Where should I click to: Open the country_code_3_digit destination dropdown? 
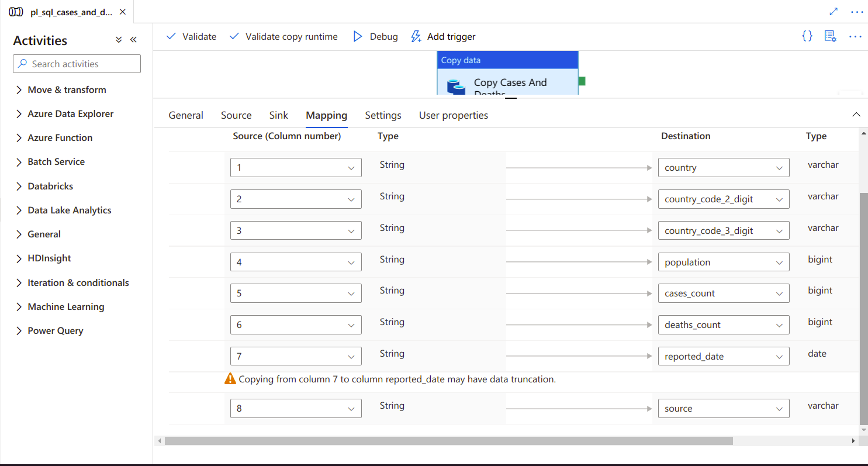coord(724,231)
